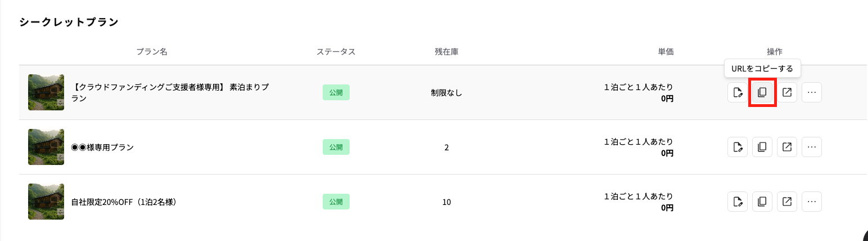
Task: Open ◉◉様専用プラン in external page
Action: click(787, 147)
